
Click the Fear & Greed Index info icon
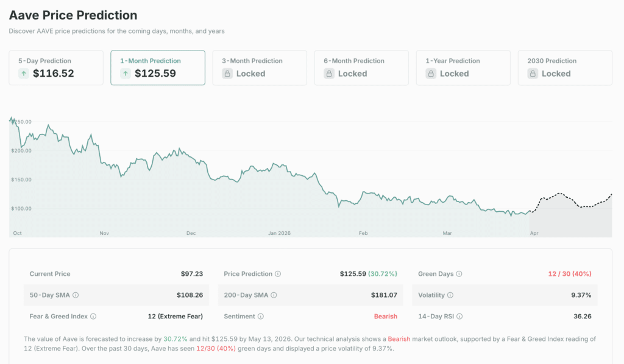click(x=94, y=317)
